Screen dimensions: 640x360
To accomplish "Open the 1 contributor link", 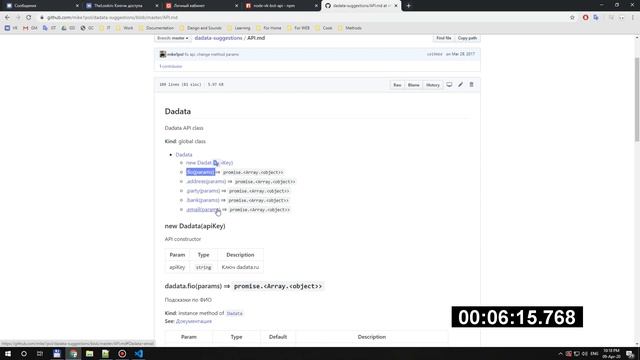I will tap(171, 66).
